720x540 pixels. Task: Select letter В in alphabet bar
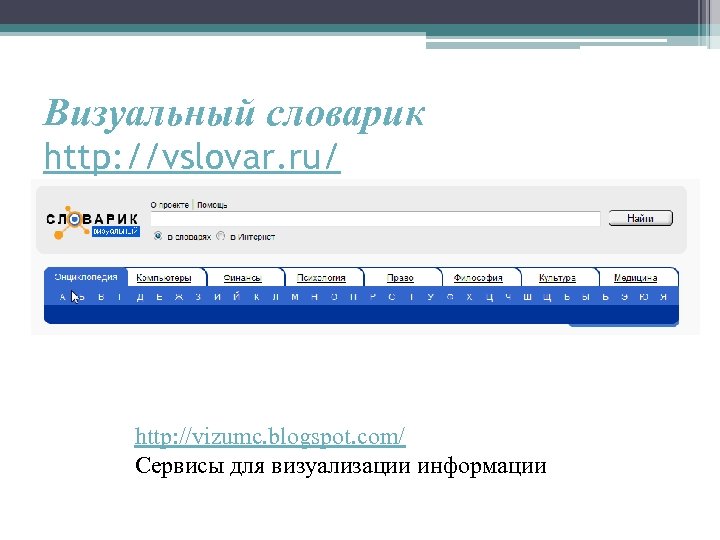(x=101, y=297)
